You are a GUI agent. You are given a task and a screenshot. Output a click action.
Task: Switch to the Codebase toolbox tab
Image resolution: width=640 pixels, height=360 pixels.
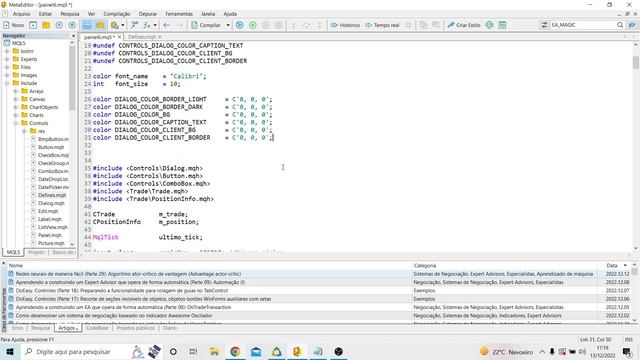[97, 328]
